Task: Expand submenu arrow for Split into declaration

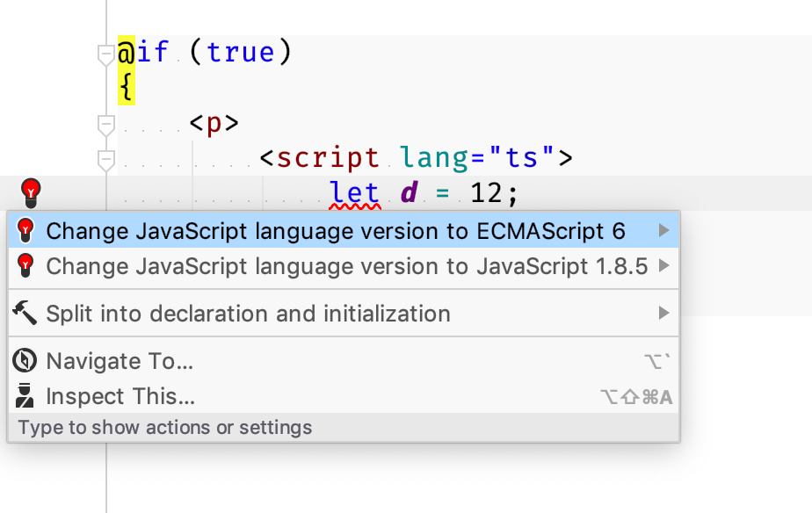Action: point(663,313)
